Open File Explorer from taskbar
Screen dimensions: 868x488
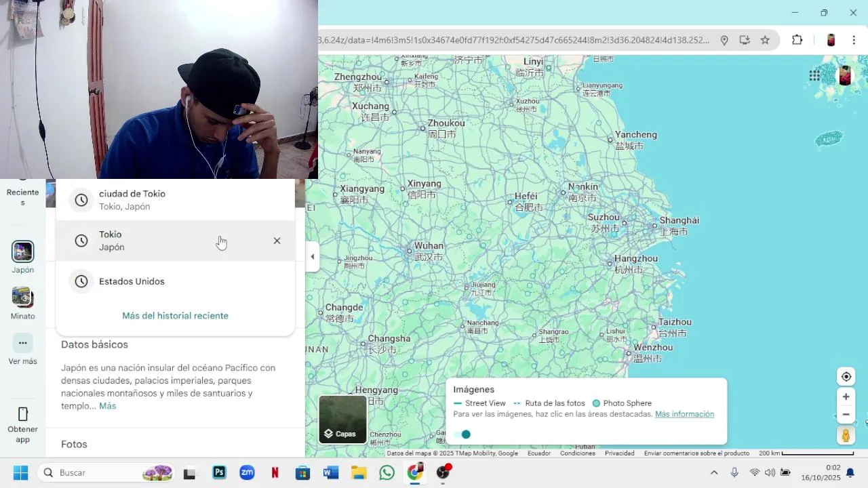359,472
